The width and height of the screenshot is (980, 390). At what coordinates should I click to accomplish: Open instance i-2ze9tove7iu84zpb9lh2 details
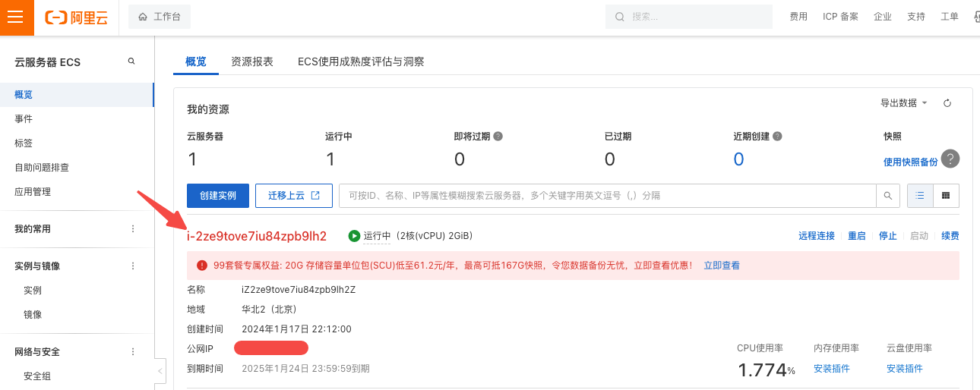pyautogui.click(x=257, y=236)
